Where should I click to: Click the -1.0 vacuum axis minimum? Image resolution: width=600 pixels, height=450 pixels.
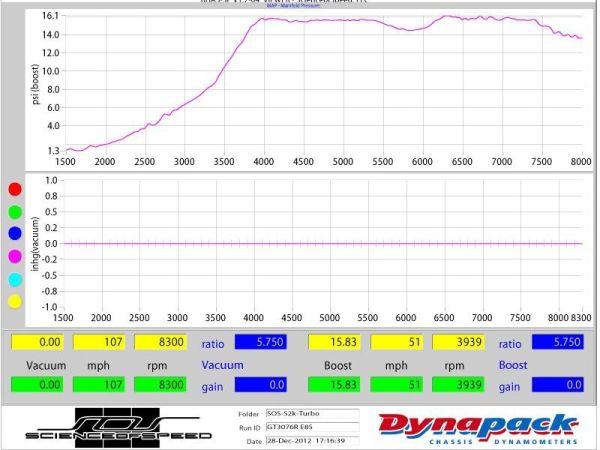click(x=49, y=307)
